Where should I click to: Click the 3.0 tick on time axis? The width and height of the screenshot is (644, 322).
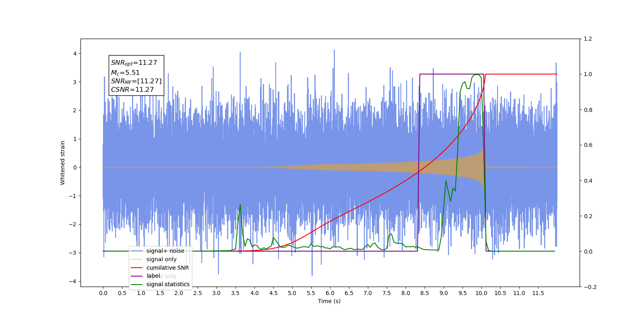(x=217, y=293)
